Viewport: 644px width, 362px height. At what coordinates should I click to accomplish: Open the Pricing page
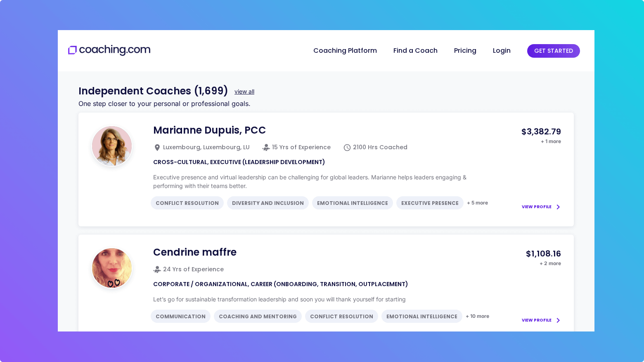[x=465, y=51]
